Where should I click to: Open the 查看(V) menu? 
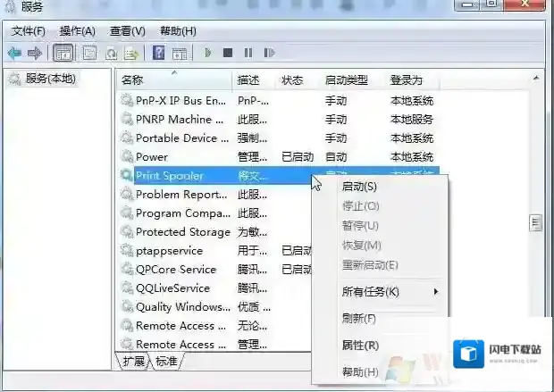pyautogui.click(x=127, y=31)
